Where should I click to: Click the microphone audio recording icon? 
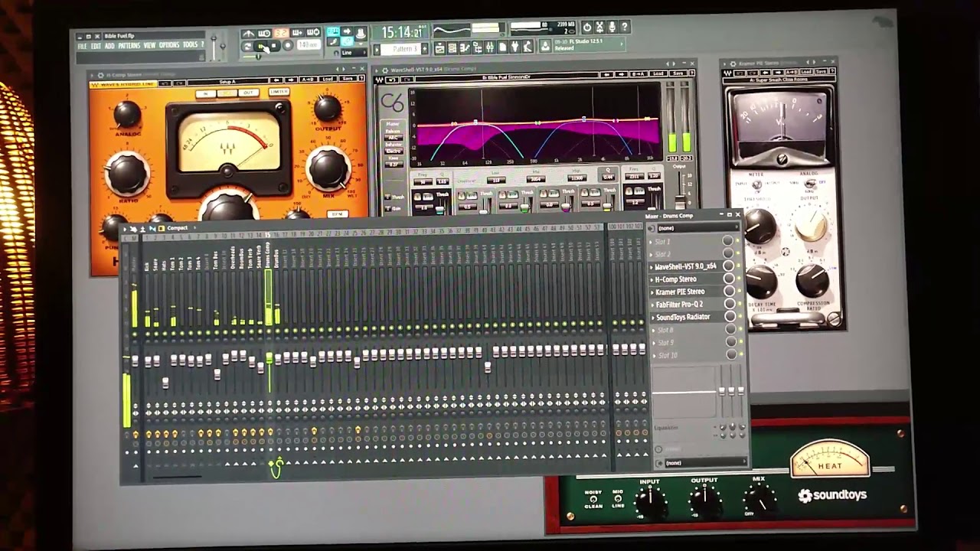click(612, 28)
